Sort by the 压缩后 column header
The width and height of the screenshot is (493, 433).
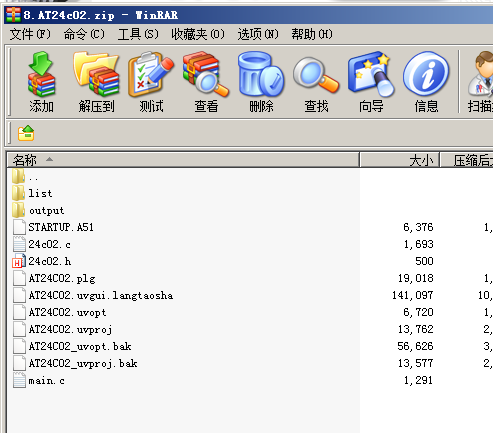click(x=467, y=160)
